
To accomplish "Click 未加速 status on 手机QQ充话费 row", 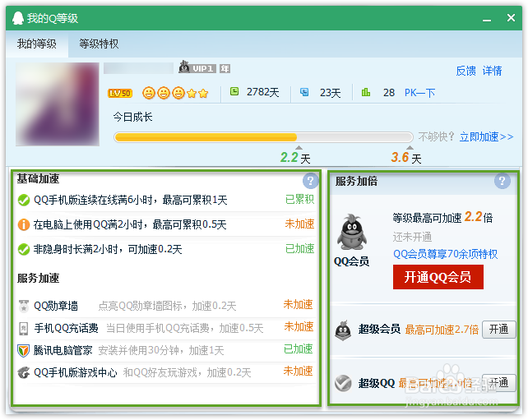I will coord(299,327).
